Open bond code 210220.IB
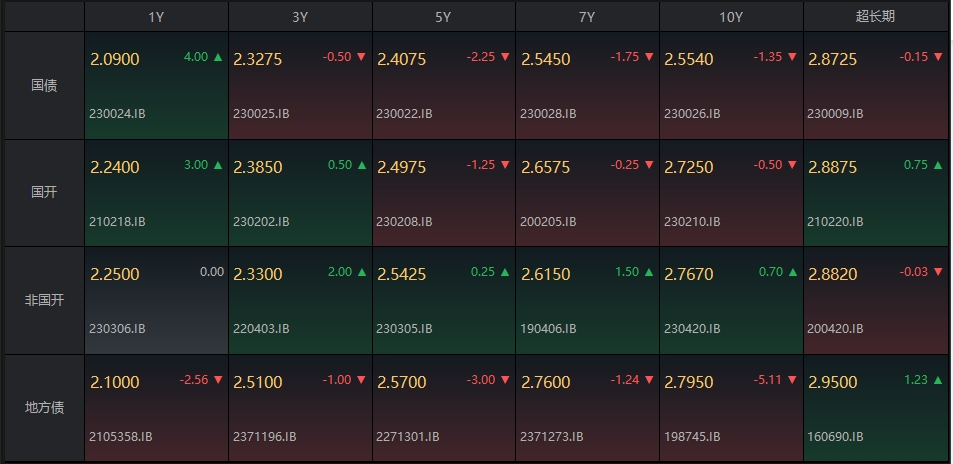Image resolution: width=953 pixels, height=464 pixels. 834,221
